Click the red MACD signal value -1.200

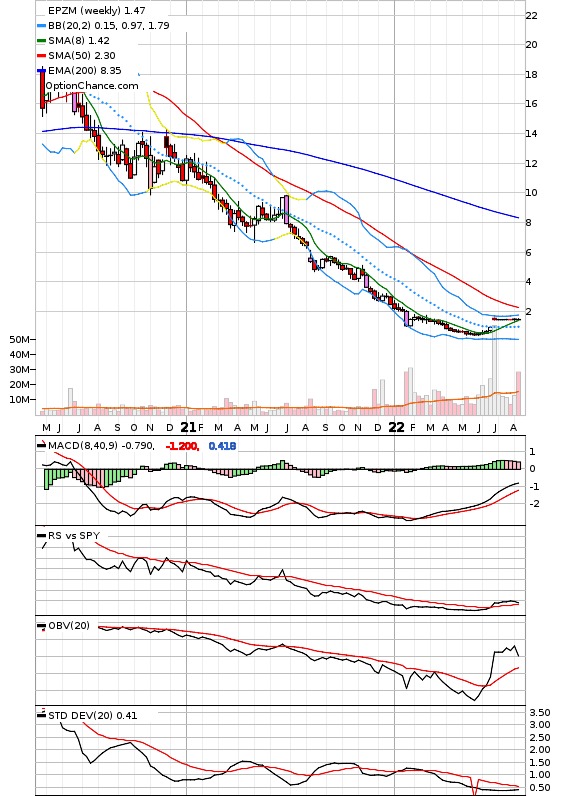point(182,446)
